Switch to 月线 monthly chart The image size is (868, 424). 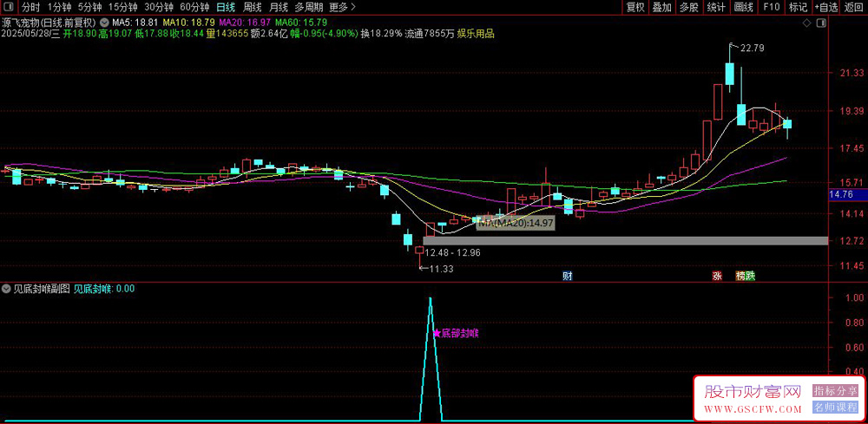point(278,7)
